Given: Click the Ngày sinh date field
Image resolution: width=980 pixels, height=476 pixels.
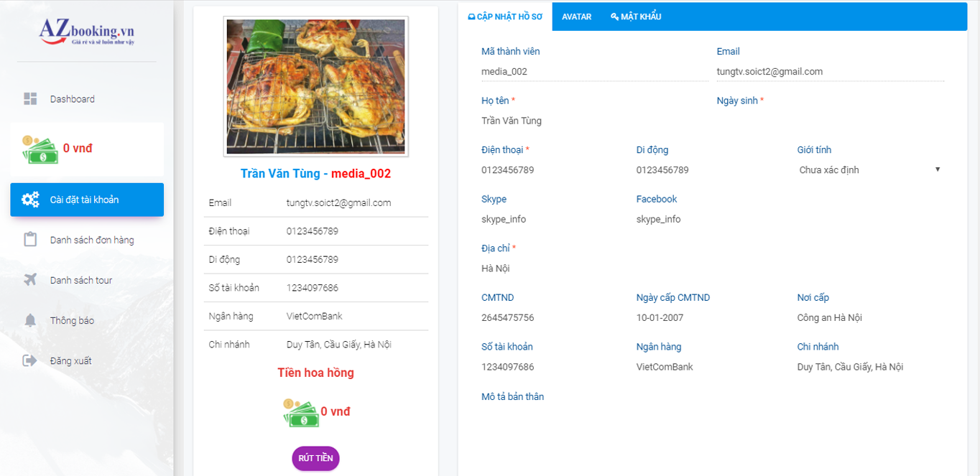Looking at the screenshot, I should [x=830, y=121].
